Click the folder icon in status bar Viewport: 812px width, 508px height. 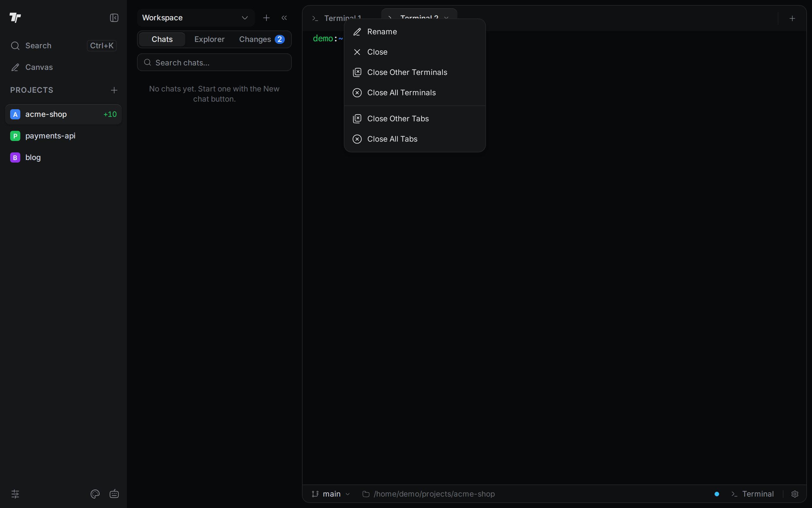pyautogui.click(x=366, y=494)
